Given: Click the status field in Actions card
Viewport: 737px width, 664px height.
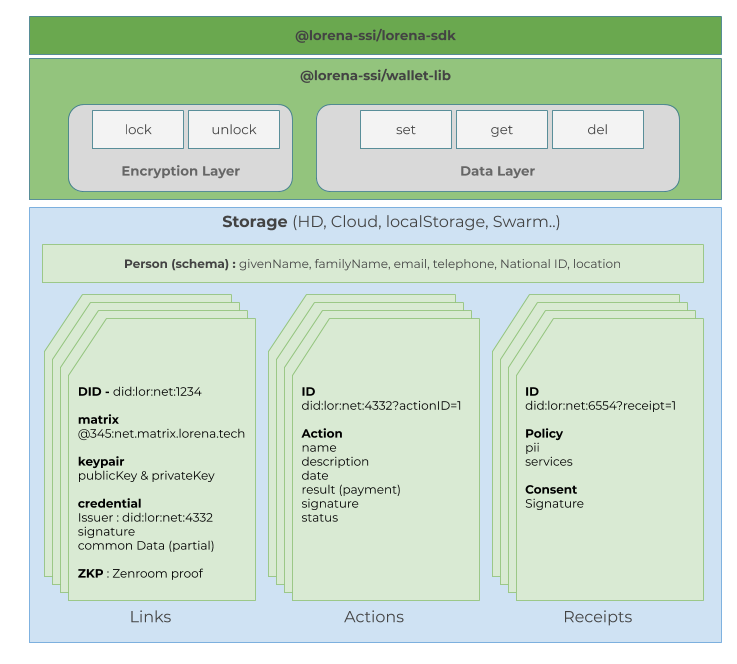Looking at the screenshot, I should point(320,517).
